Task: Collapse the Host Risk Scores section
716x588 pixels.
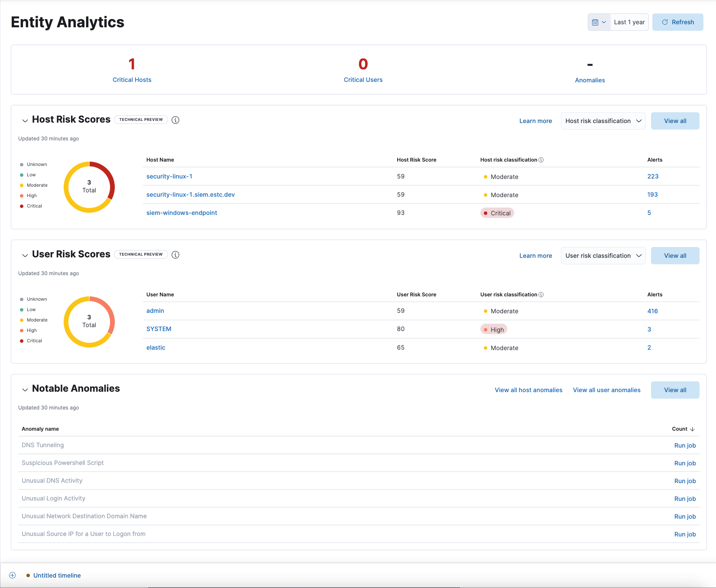Action: (25, 120)
